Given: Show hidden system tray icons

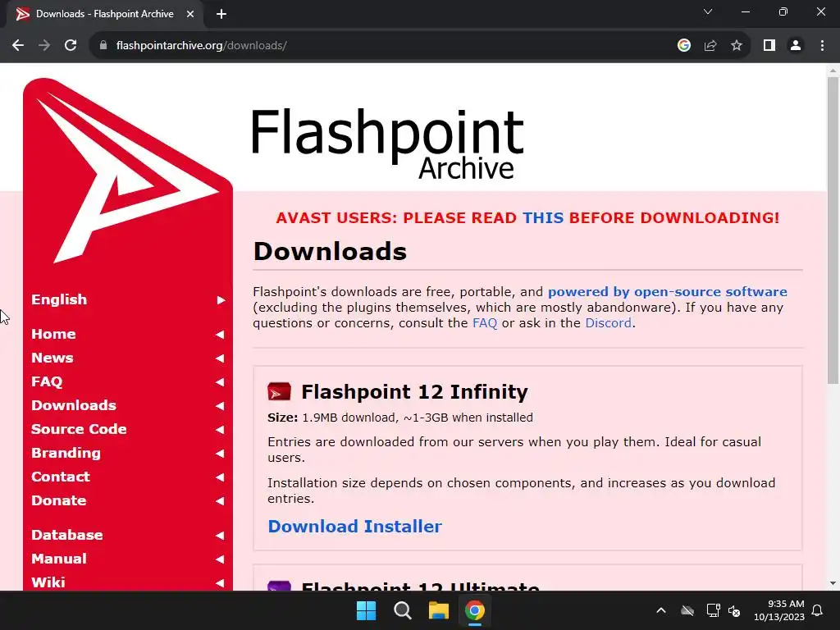Looking at the screenshot, I should 661,610.
